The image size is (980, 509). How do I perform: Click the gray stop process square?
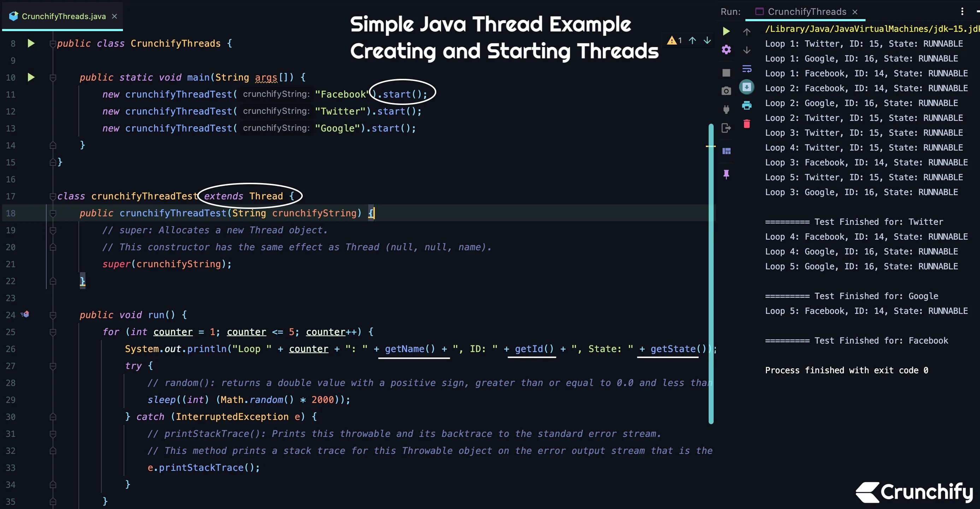(726, 73)
